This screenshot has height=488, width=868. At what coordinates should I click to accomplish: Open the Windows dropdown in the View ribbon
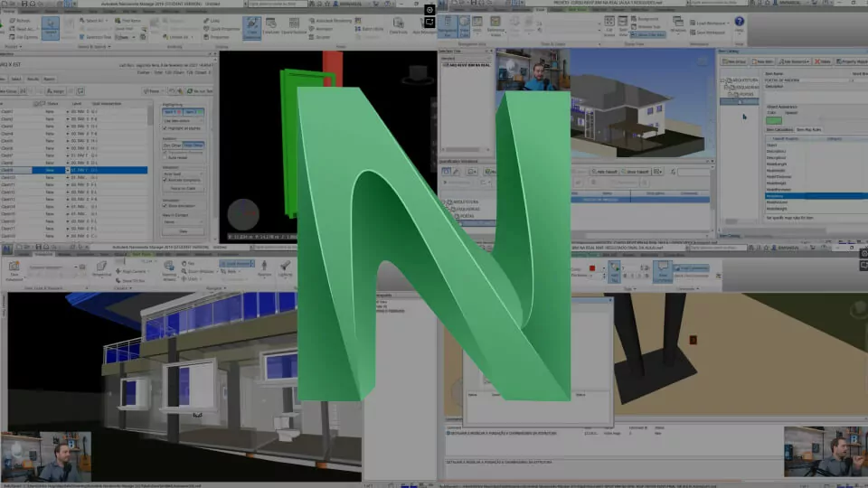point(678,24)
